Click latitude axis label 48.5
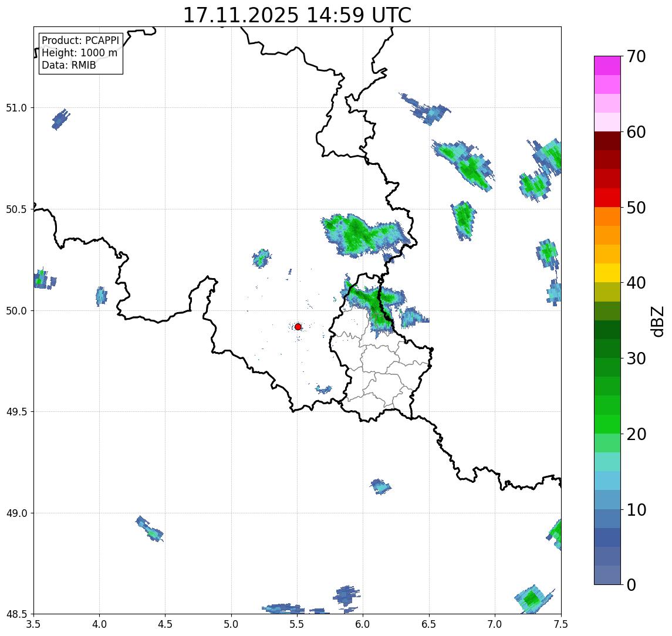The height and width of the screenshot is (636, 672). [x=16, y=614]
